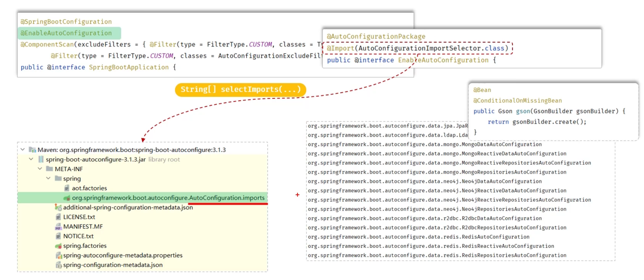
Task: Click the spring-configuration-metadata.json file icon
Action: (x=59, y=265)
